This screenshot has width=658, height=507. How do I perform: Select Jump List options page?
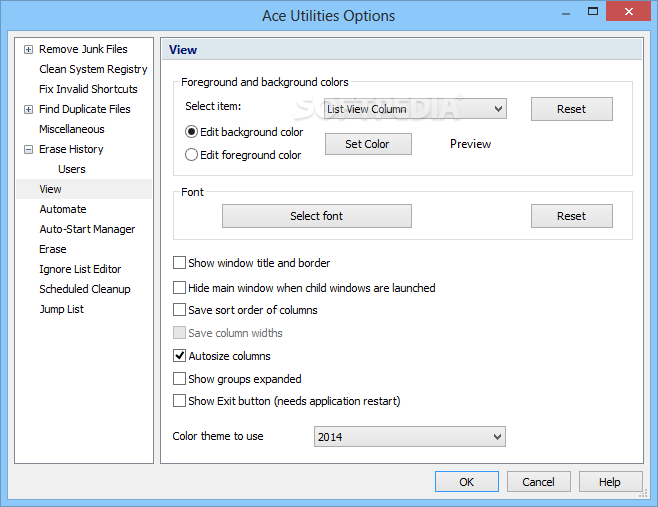click(62, 309)
